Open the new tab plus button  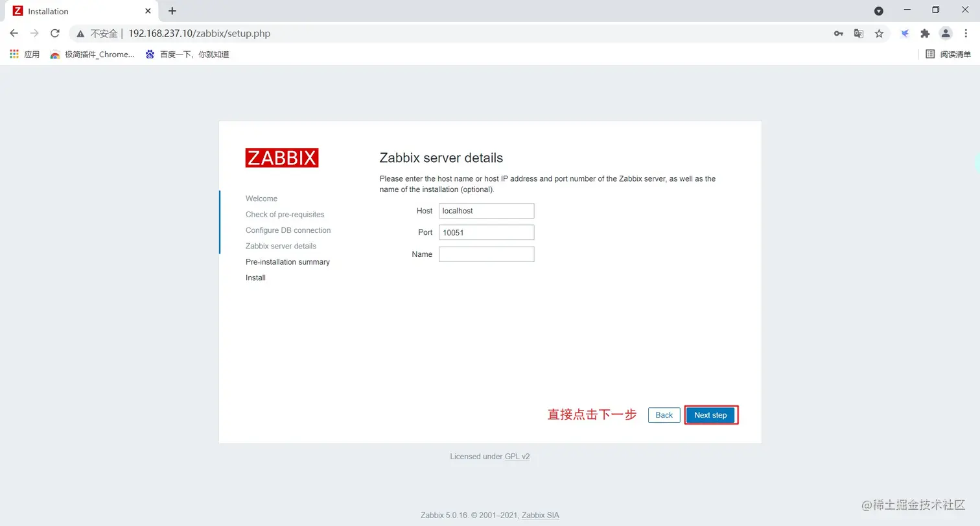(172, 11)
